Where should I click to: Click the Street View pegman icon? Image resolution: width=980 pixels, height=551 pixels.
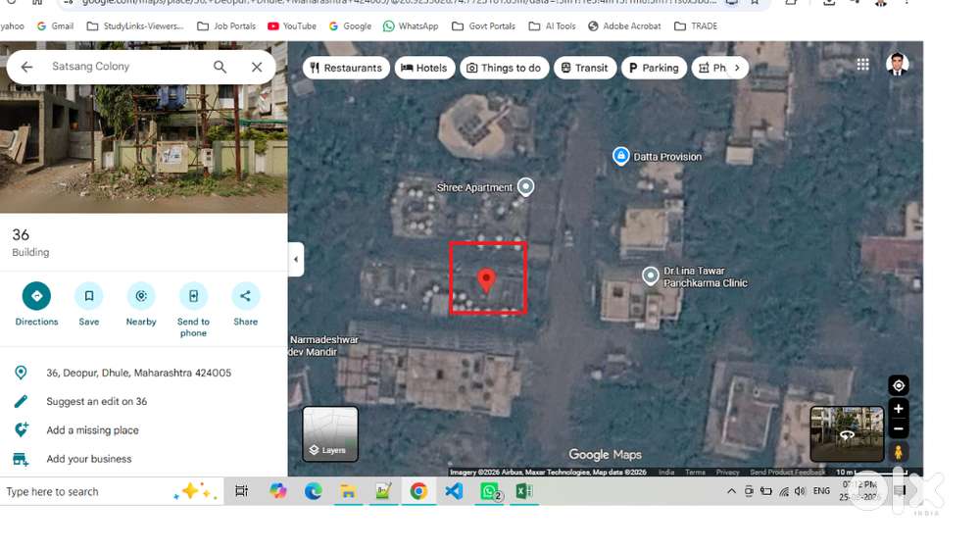(x=898, y=452)
